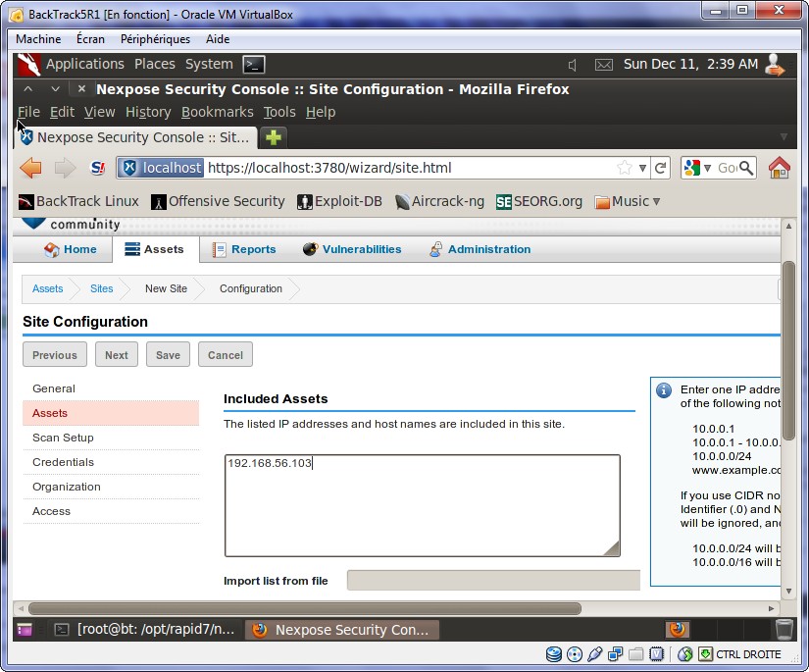Click the user session icon in panel
Screen dimensions: 809x672
coord(775,65)
